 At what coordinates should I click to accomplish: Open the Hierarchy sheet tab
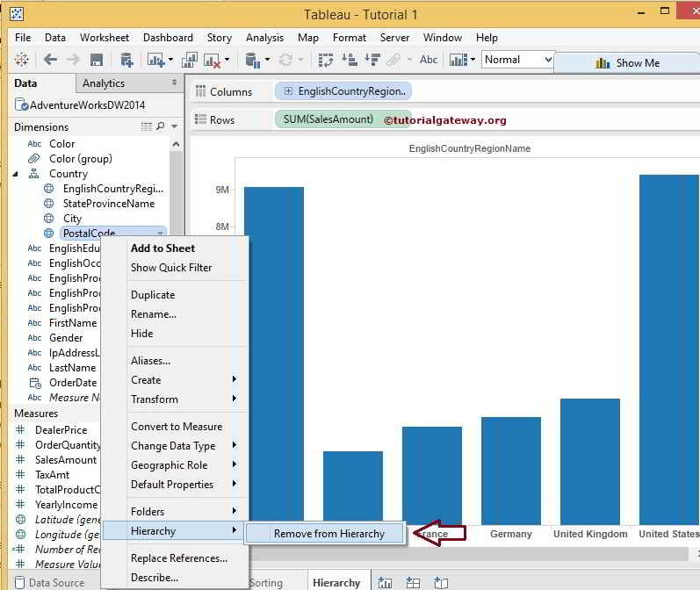[336, 583]
